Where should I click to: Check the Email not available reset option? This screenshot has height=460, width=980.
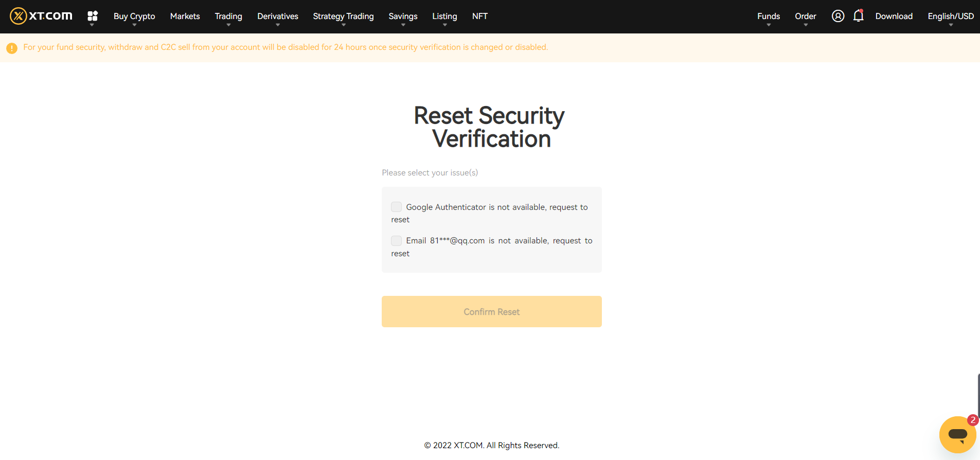(x=396, y=241)
